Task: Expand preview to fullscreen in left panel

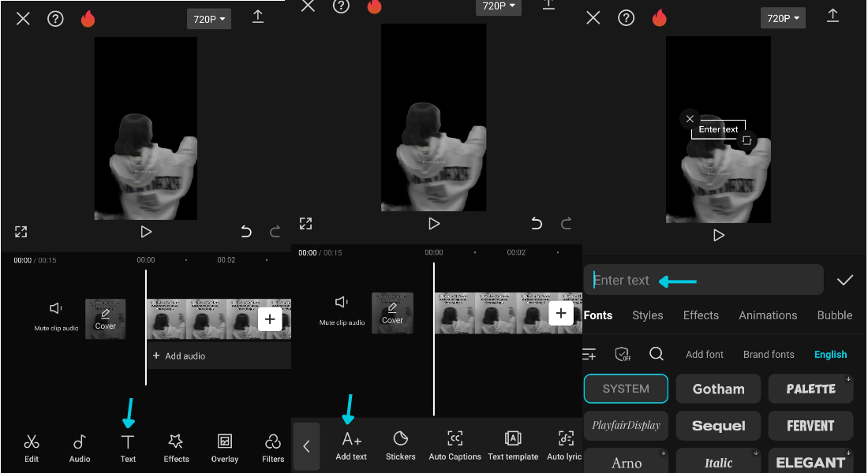Action: (21, 232)
